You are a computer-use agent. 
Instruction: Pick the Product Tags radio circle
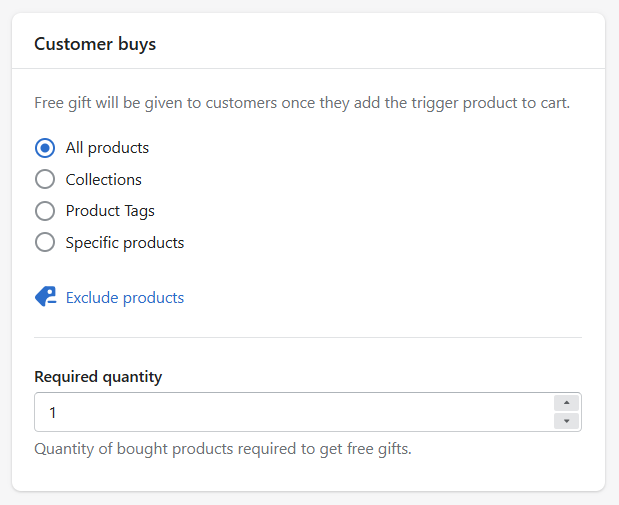[x=45, y=211]
